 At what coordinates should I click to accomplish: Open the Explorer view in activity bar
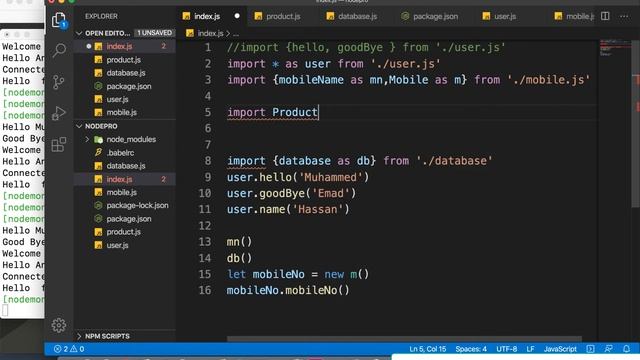tap(59, 20)
